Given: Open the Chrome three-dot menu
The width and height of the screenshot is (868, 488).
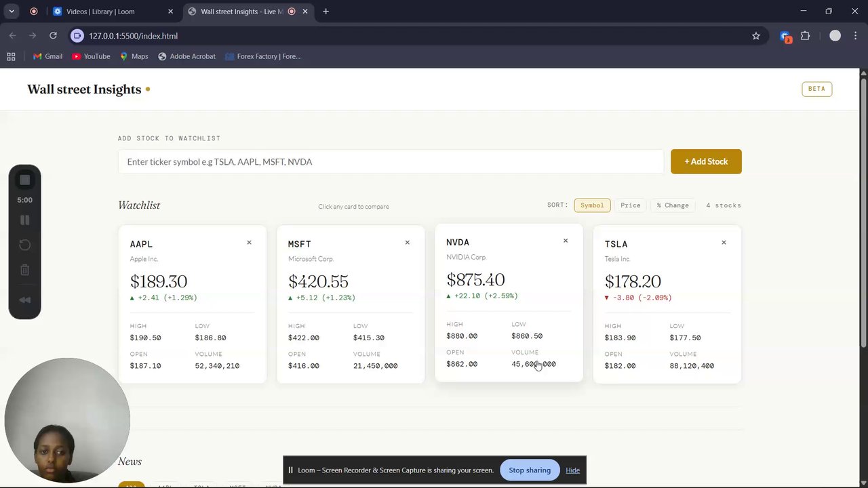Looking at the screenshot, I should click(x=854, y=36).
